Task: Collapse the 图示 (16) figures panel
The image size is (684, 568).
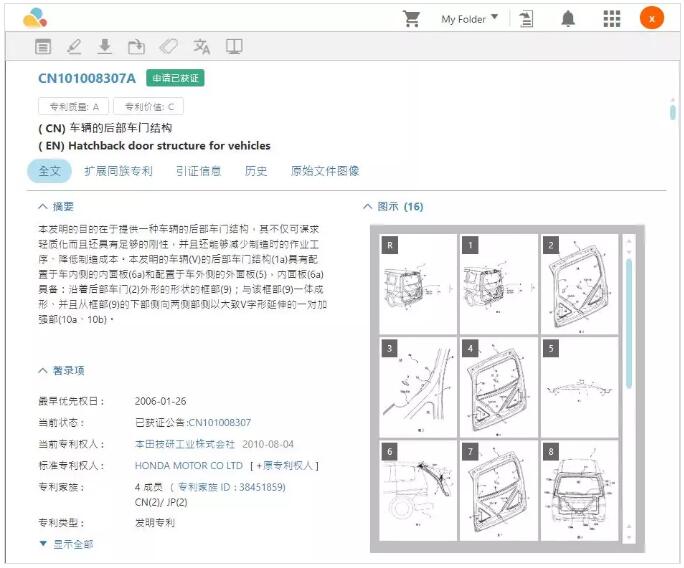Action: tap(393, 207)
